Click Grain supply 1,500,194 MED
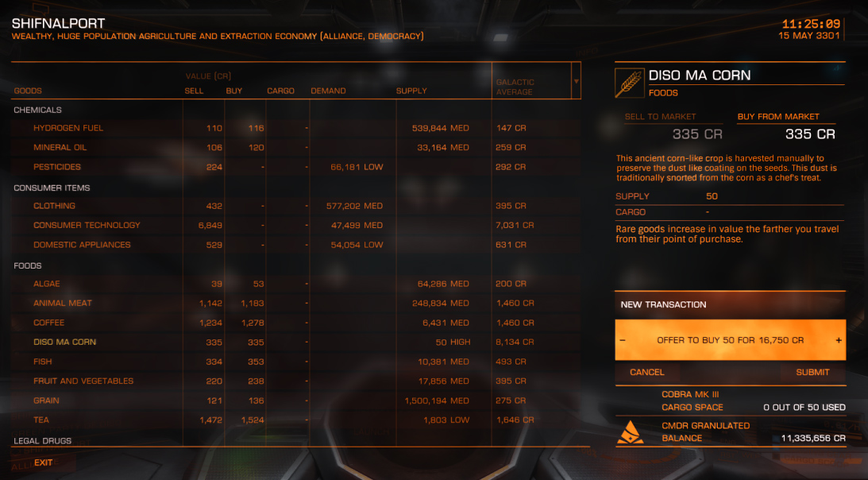The height and width of the screenshot is (480, 868). [437, 401]
